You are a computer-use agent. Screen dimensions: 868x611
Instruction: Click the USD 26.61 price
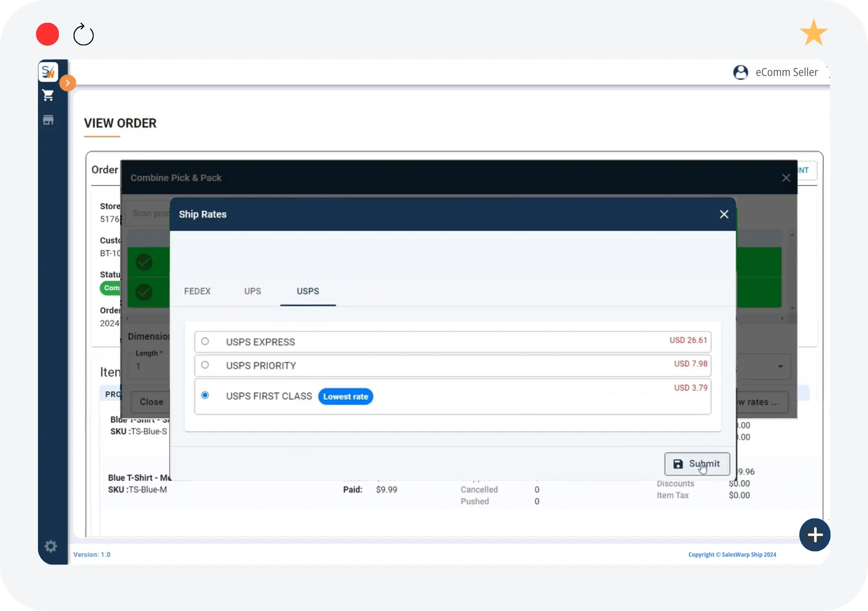(x=688, y=340)
